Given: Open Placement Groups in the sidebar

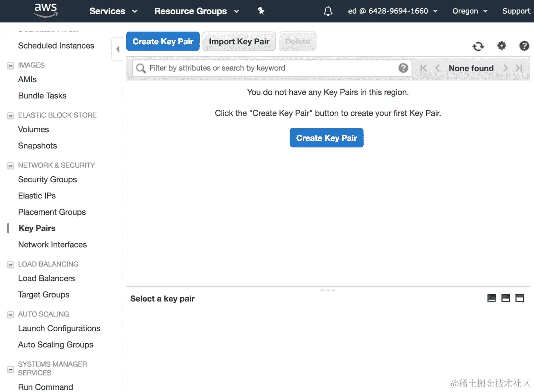Looking at the screenshot, I should click(x=52, y=212).
